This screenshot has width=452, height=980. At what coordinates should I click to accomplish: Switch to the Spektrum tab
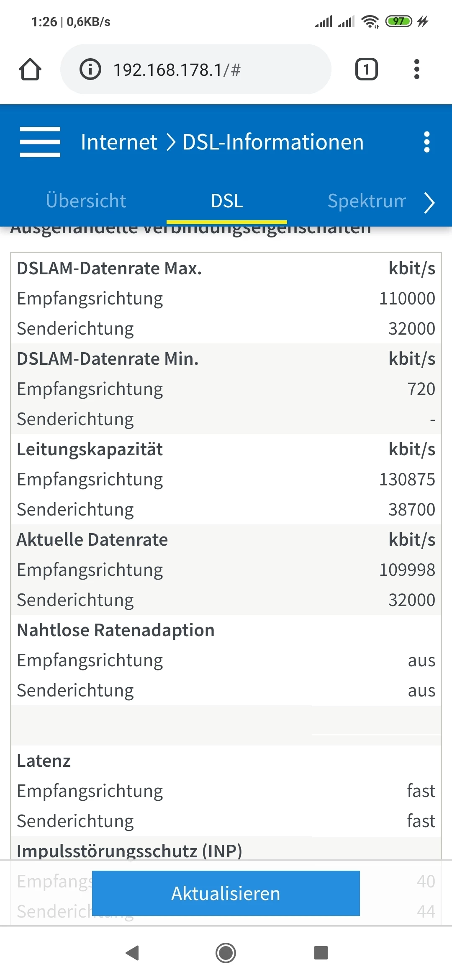click(367, 201)
